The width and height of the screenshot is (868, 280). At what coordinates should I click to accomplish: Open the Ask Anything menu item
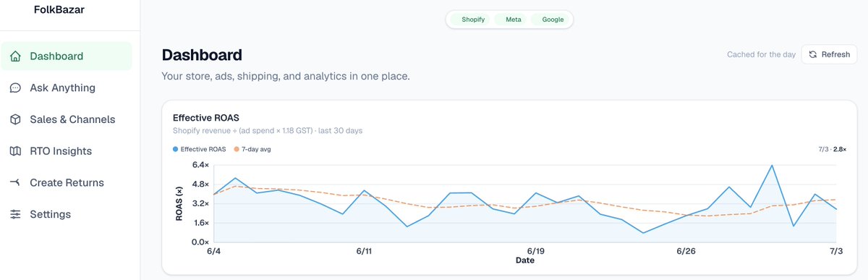67,88
